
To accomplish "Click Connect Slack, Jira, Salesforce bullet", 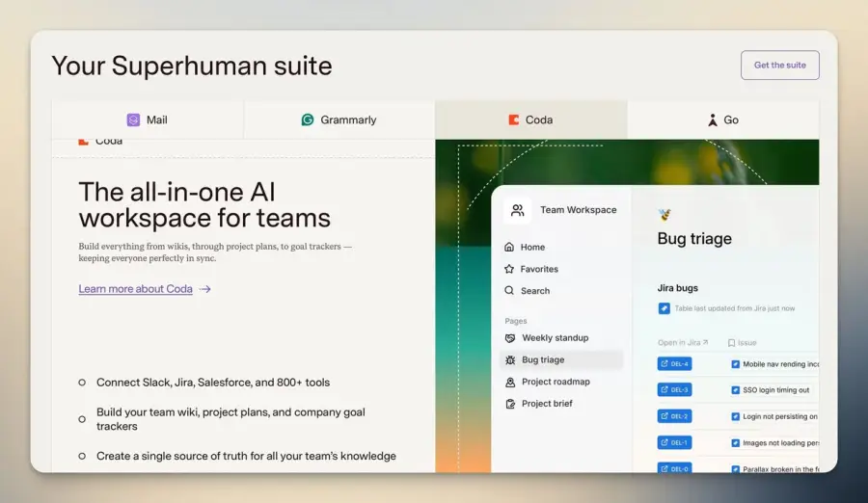I will [213, 383].
